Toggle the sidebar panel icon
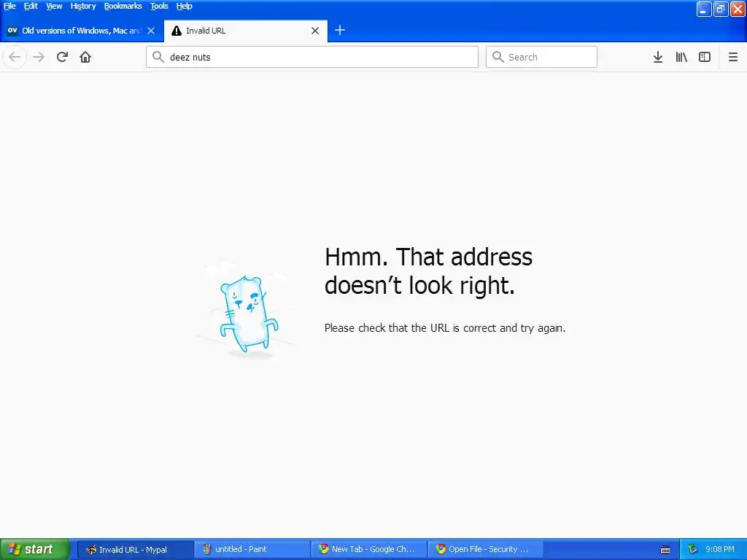 [705, 57]
